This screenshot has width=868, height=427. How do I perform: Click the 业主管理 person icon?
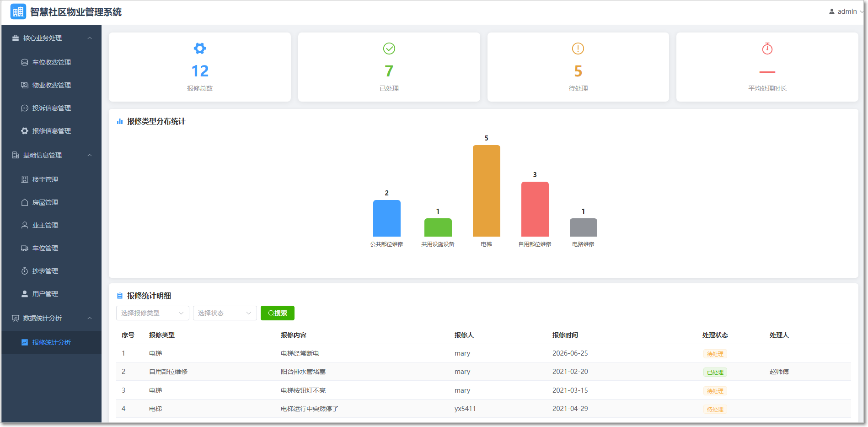[x=25, y=225]
